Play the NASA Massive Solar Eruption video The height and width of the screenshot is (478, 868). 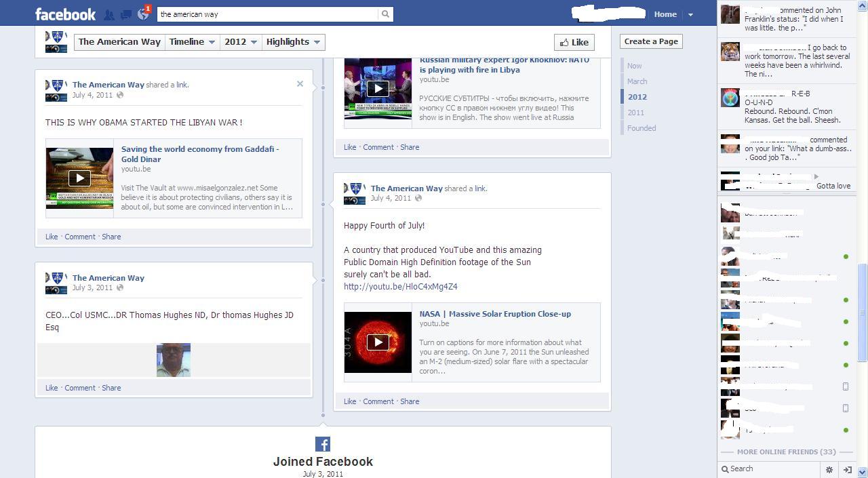click(378, 342)
